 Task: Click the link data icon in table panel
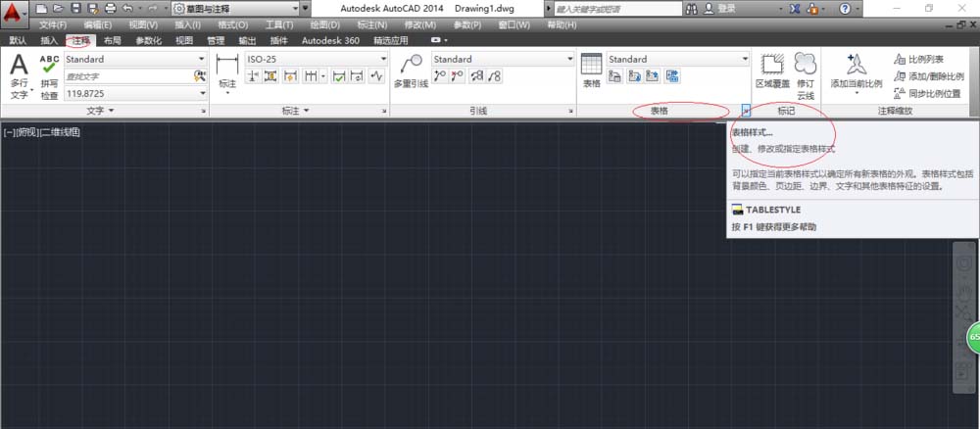point(615,76)
